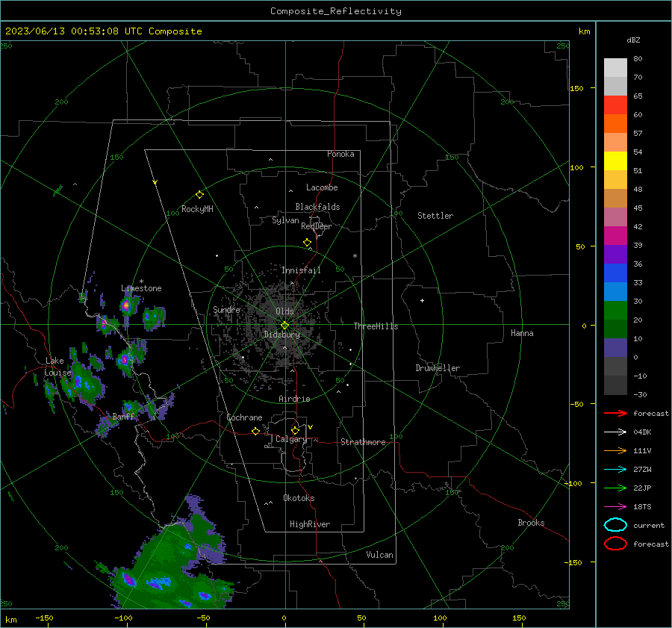Click the red forecast ellipse icon

(x=615, y=544)
